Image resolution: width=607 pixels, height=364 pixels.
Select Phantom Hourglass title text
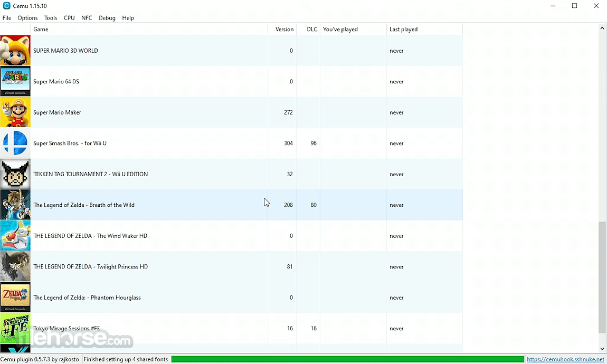point(87,298)
